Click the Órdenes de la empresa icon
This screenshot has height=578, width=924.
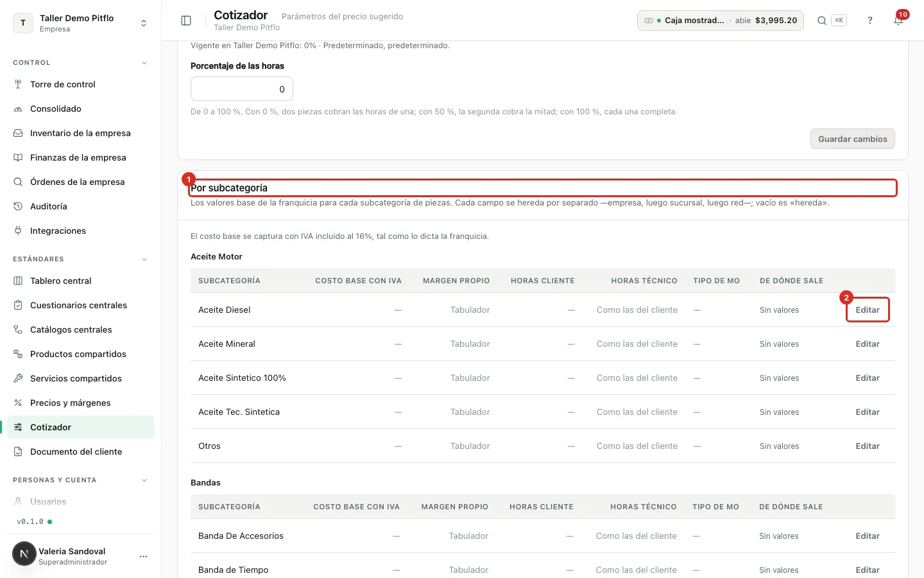18,182
